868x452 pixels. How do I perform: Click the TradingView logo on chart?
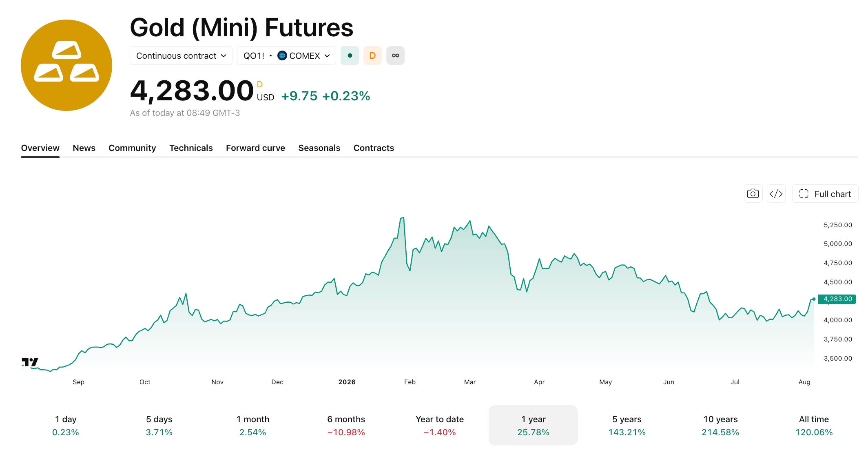pos(30,362)
